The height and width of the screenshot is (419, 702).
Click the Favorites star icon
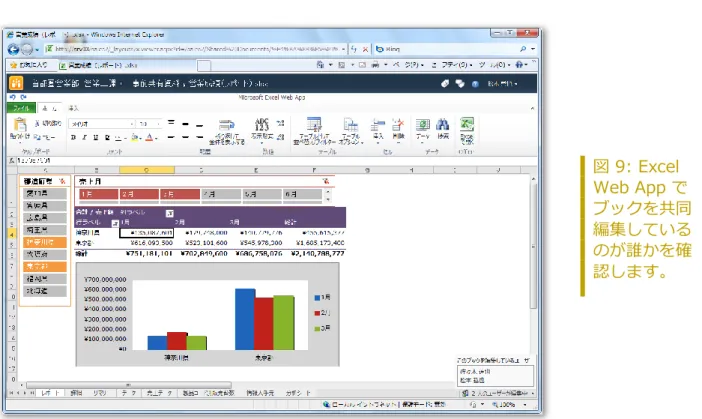pos(13,65)
